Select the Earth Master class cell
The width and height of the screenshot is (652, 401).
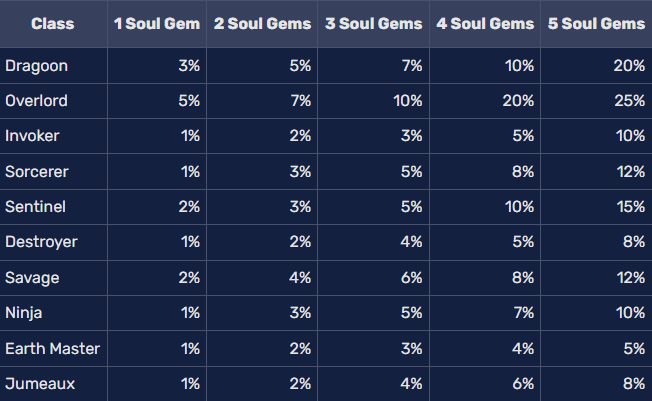tap(52, 348)
